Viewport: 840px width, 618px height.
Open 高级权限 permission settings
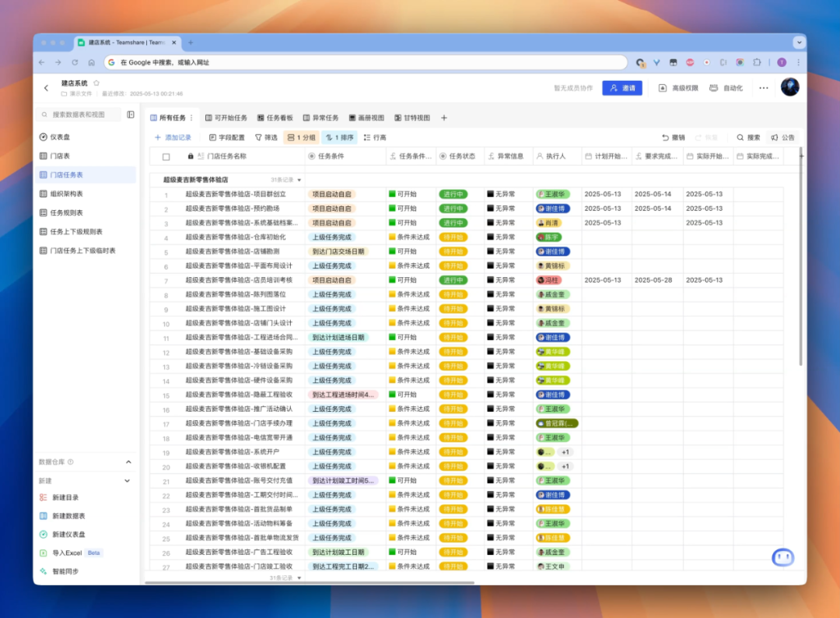coord(678,88)
